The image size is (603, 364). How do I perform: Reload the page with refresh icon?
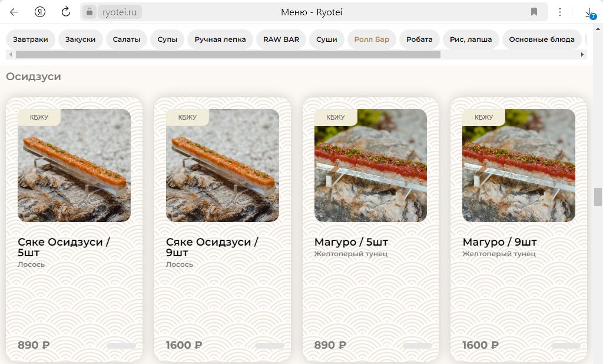pos(66,12)
